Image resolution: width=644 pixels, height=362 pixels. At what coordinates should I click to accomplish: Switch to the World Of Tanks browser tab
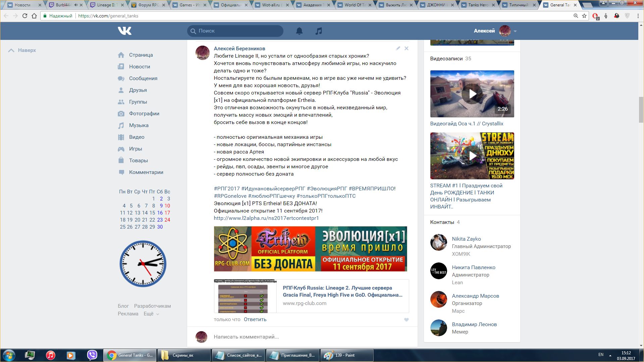(354, 5)
